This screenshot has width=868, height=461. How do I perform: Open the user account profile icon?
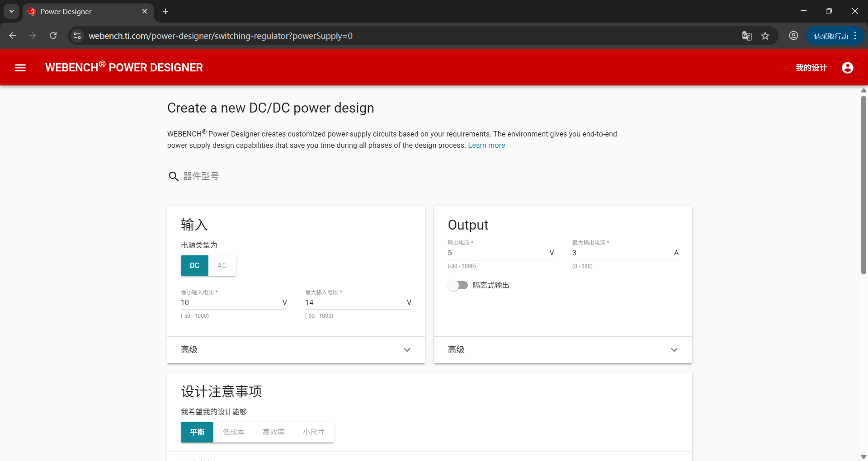[x=848, y=68]
